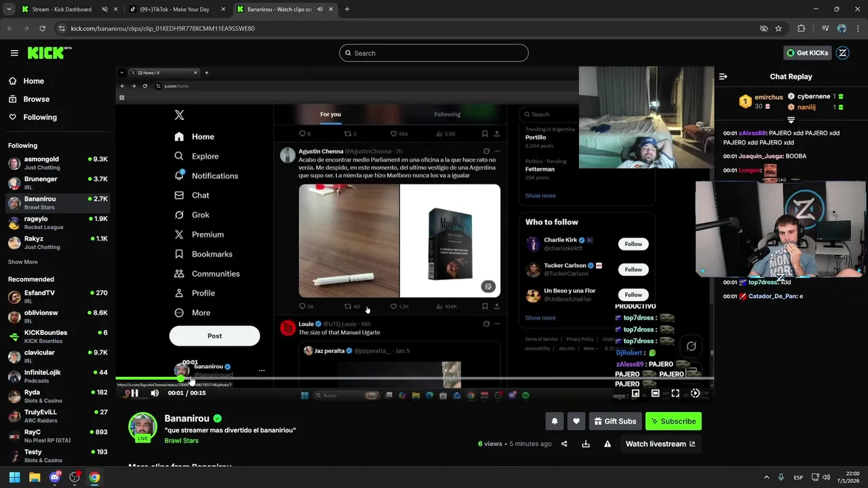Click the address bar URL
868x488 pixels.
(163, 28)
